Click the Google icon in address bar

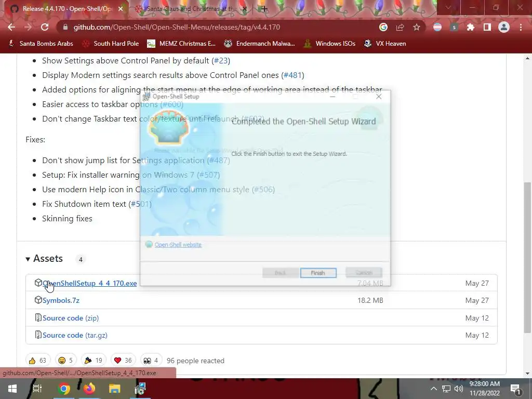[383, 27]
